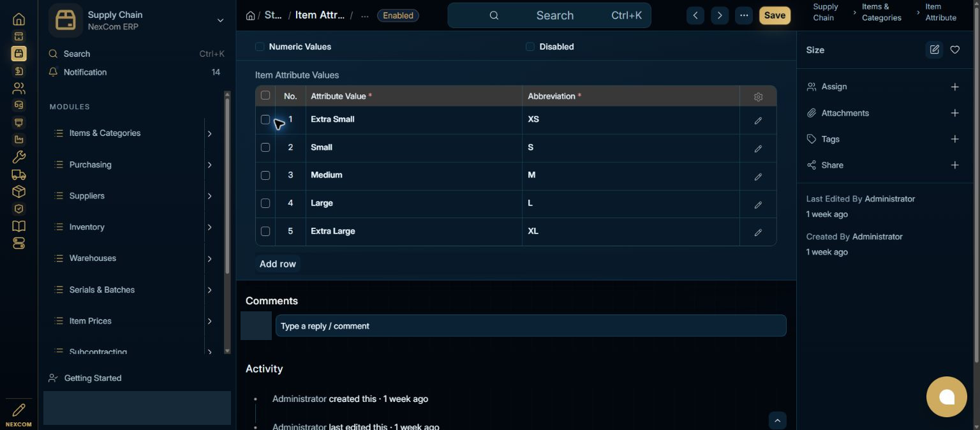Screen dimensions: 980x430
Task: Expand the Inventory module chevron
Action: pyautogui.click(x=209, y=227)
